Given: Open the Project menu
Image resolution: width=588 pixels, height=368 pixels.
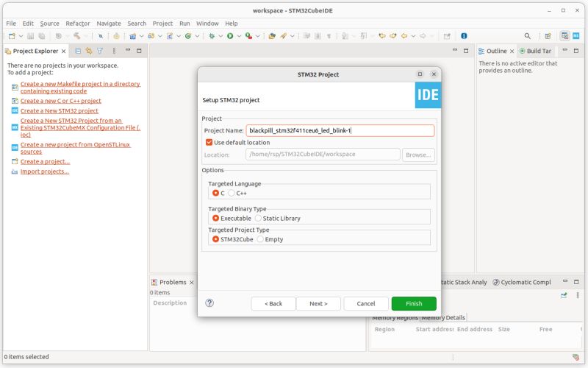Looking at the screenshot, I should (162, 24).
